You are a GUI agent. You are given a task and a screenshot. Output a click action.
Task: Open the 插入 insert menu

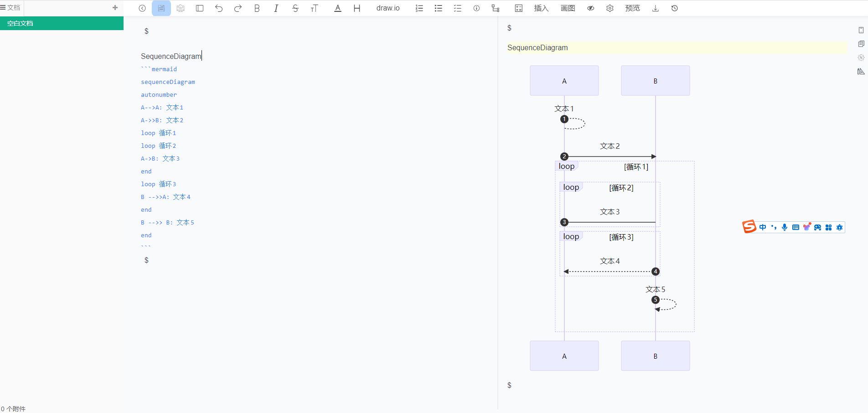541,8
